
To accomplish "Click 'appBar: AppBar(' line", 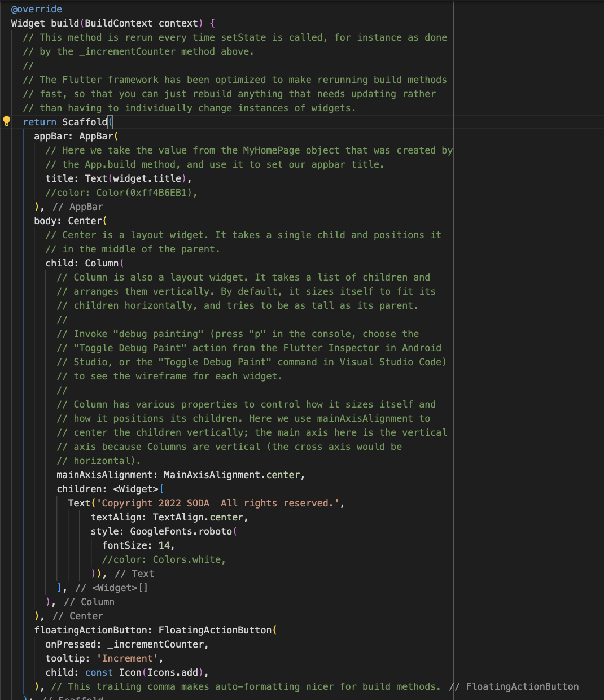I will 76,136.
